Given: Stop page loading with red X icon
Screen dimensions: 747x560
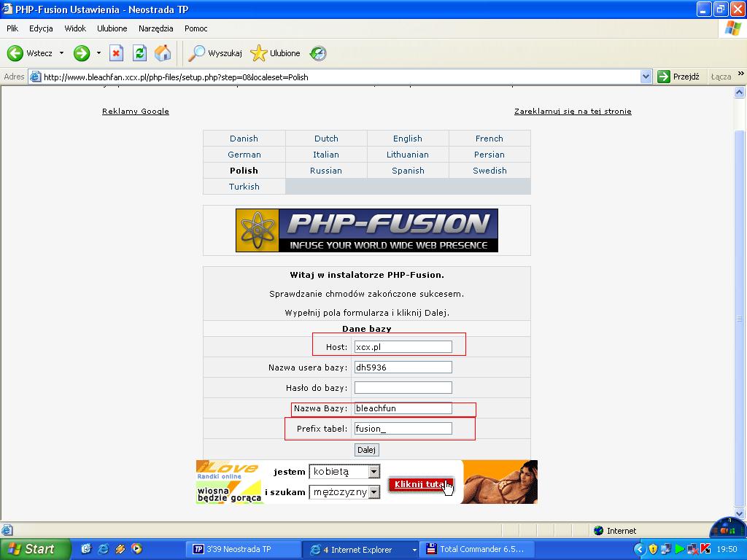Looking at the screenshot, I should coord(116,53).
